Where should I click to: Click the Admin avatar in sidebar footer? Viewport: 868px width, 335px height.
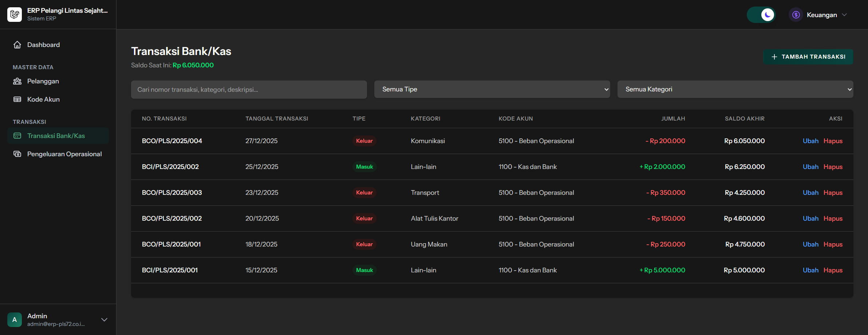pos(15,320)
